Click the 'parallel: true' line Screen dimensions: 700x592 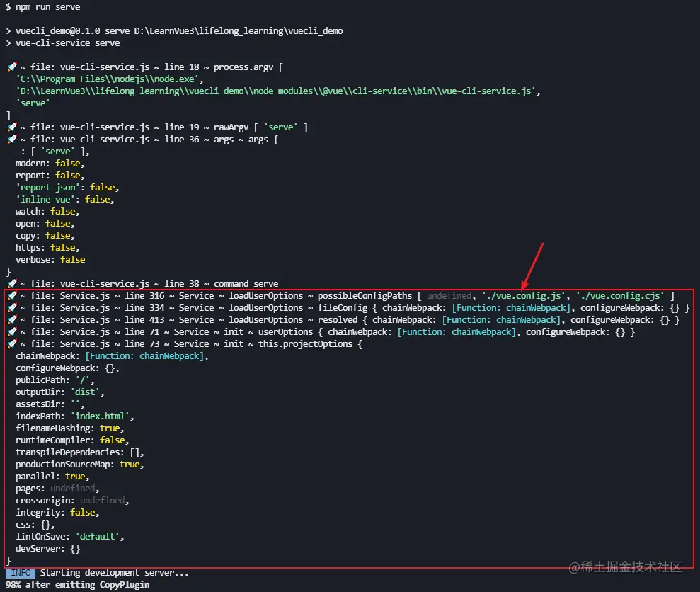[x=52, y=477]
